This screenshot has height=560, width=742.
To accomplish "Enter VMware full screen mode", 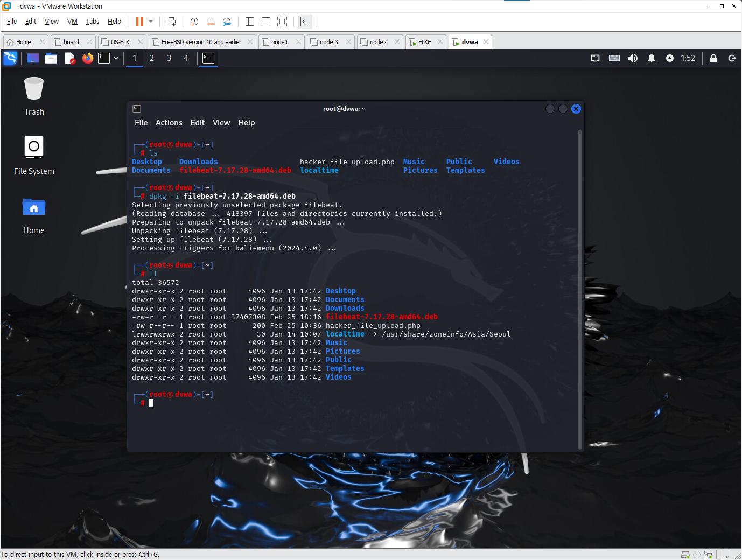I will 282,22.
